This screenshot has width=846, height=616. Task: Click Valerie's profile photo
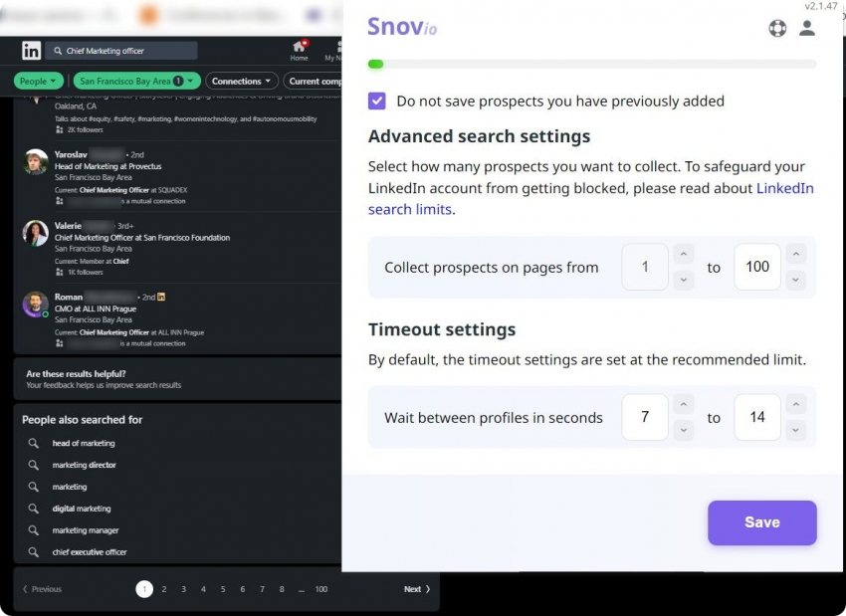pyautogui.click(x=36, y=233)
